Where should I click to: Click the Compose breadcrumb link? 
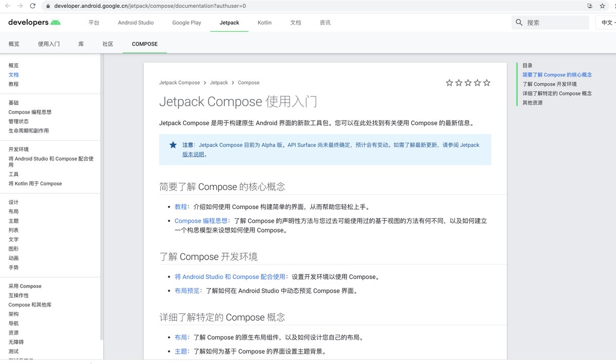click(x=248, y=83)
